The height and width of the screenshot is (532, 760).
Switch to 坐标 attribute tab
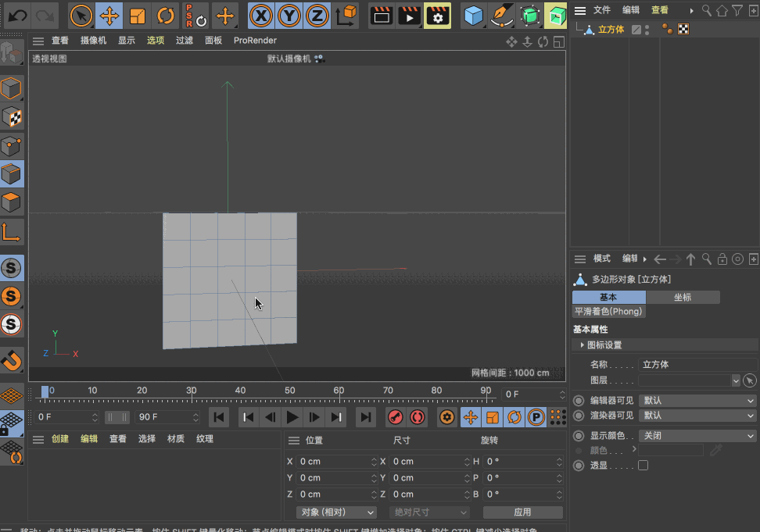tap(683, 297)
